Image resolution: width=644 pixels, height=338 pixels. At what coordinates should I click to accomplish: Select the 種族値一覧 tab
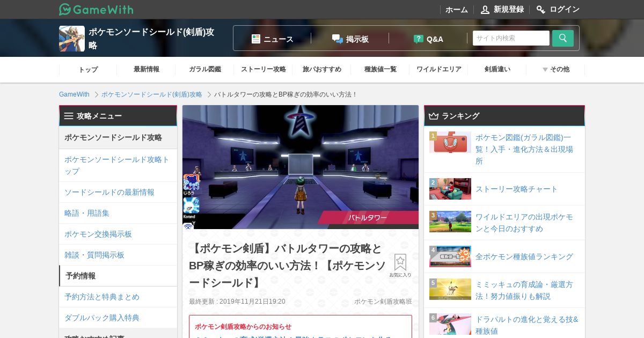click(x=380, y=69)
